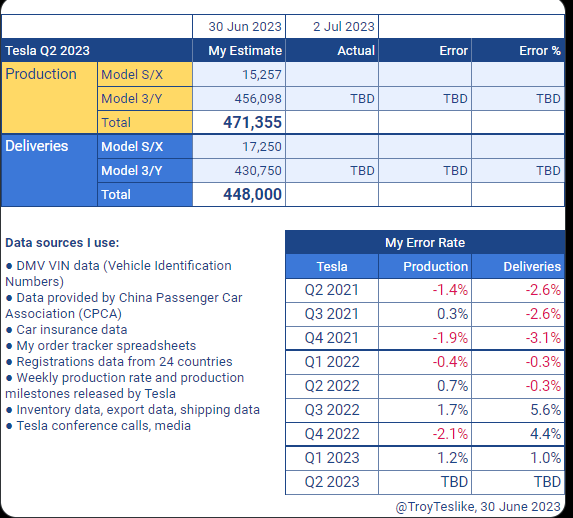
Task: Click the 'Tesla' header in error rate table
Action: pyautogui.click(x=332, y=266)
